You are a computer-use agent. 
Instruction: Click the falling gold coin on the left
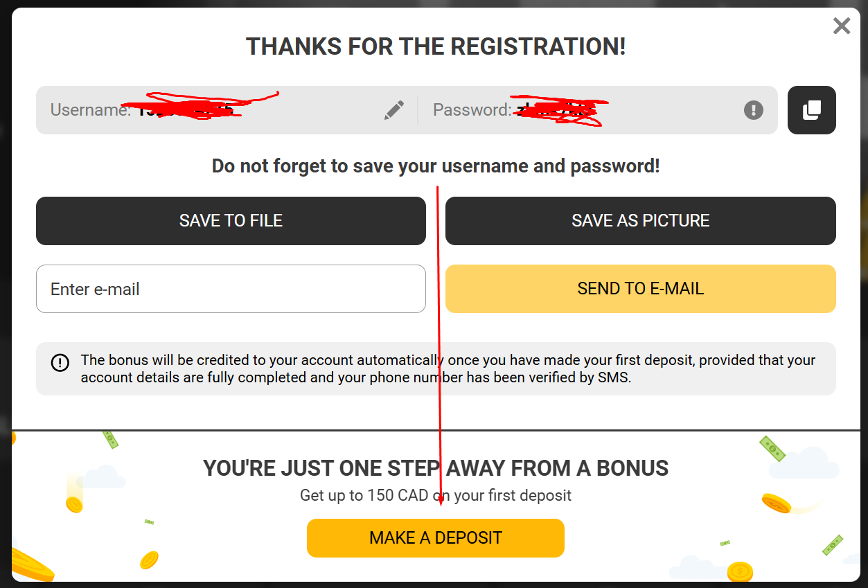point(74,504)
